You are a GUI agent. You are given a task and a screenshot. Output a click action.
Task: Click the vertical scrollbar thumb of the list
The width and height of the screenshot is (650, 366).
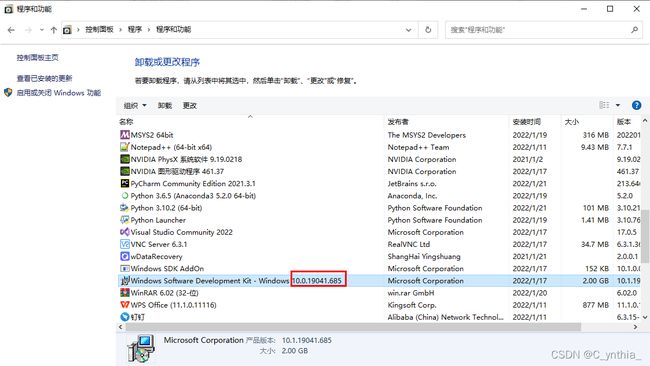(x=645, y=236)
